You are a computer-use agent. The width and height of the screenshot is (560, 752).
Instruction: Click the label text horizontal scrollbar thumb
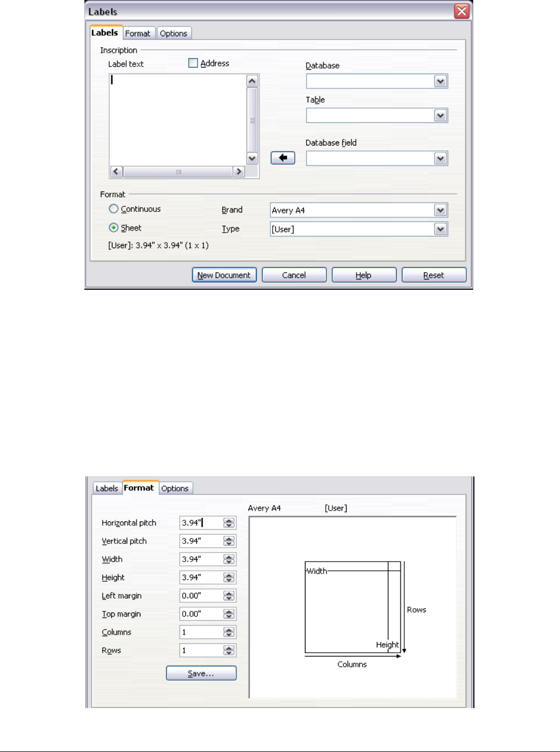(178, 172)
